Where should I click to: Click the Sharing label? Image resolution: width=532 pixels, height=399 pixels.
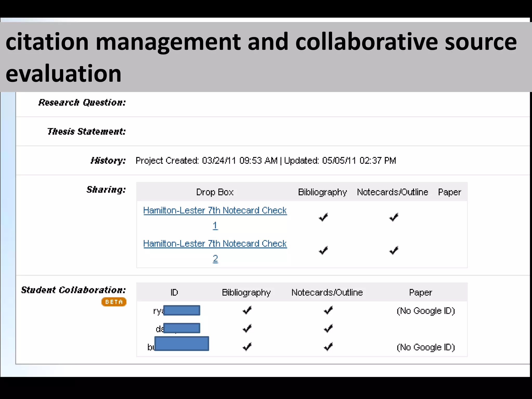(106, 190)
